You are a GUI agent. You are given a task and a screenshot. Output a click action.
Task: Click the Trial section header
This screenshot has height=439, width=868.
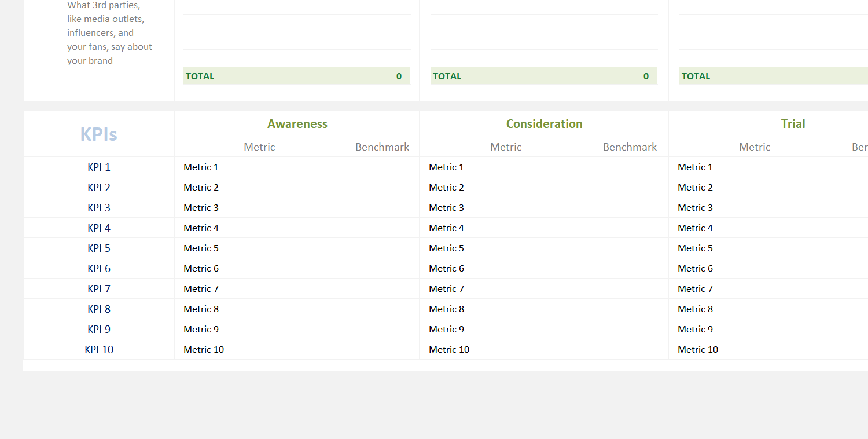(793, 123)
